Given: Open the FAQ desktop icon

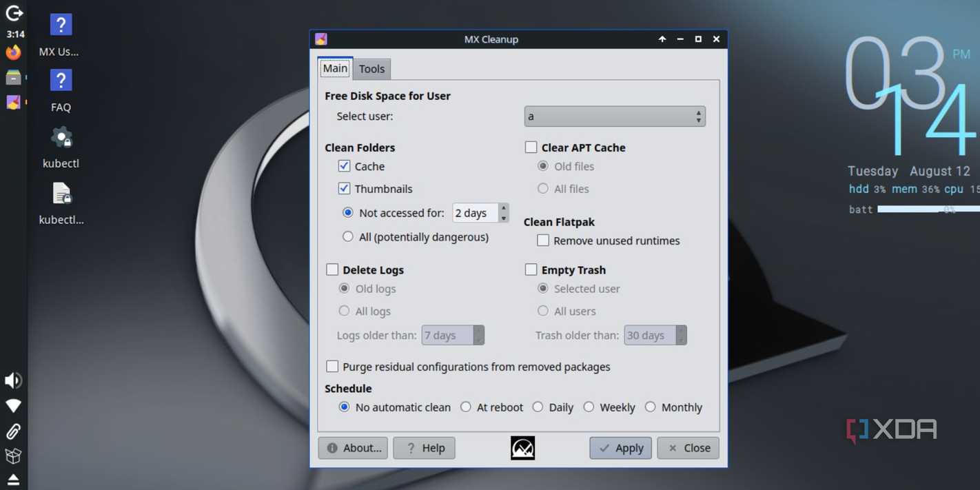Looking at the screenshot, I should click(x=61, y=91).
